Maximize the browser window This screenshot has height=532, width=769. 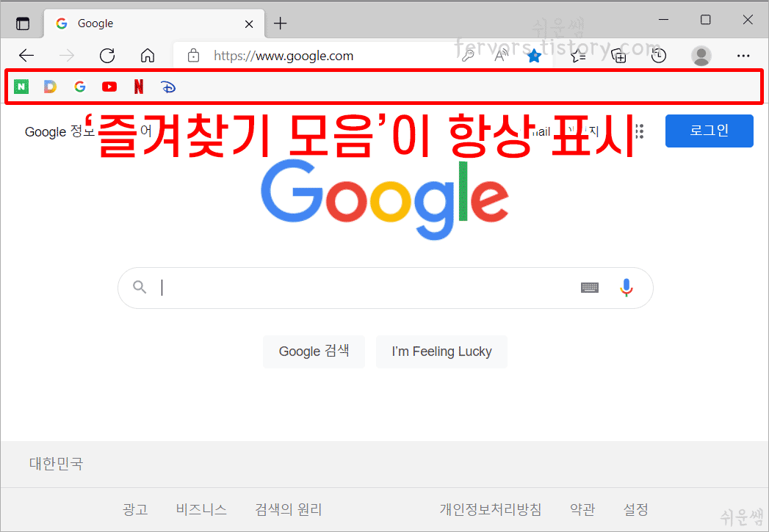pos(706,20)
